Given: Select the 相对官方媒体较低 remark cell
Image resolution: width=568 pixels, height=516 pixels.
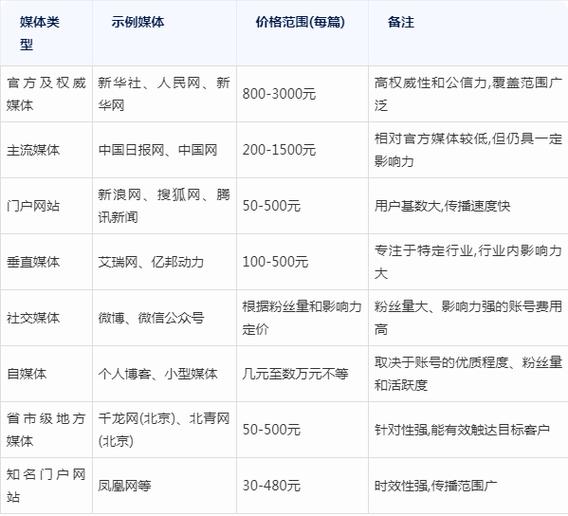Looking at the screenshot, I should (468, 150).
